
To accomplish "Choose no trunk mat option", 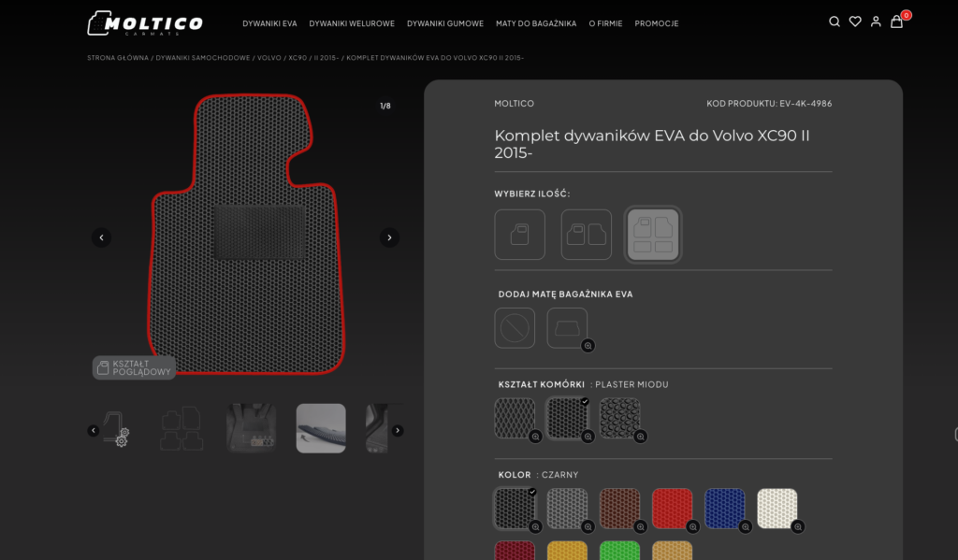I will tap(515, 328).
